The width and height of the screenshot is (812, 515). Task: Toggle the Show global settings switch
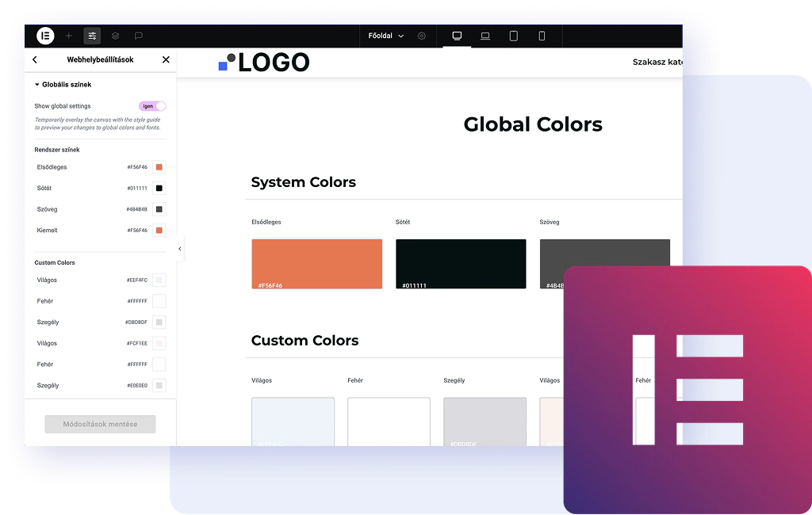[152, 106]
